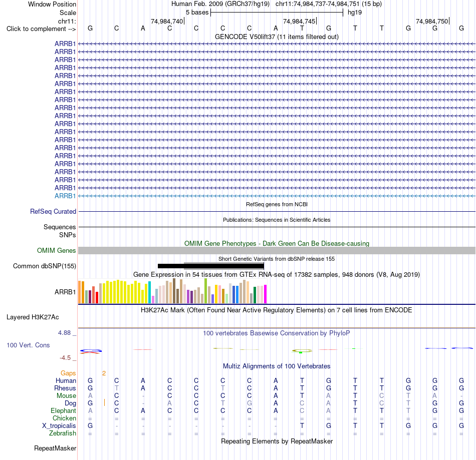Click the gray OMIM Genes bar

[277, 250]
